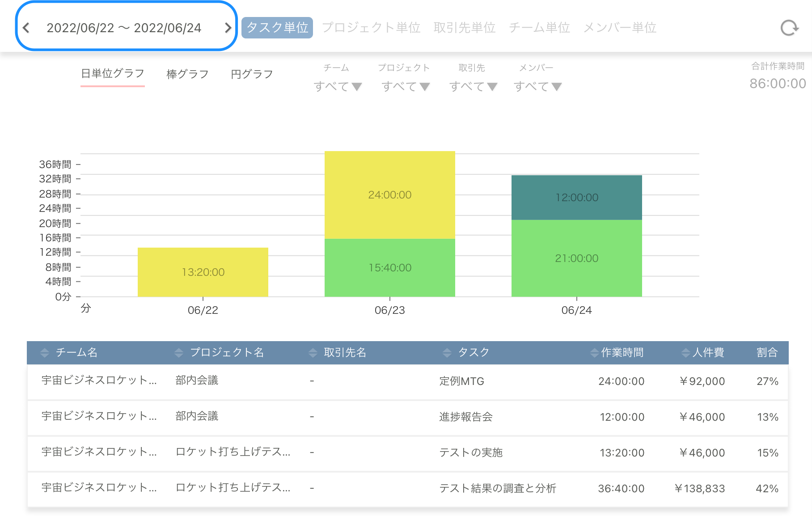Switch to the プロジェクト単位 tab

pyautogui.click(x=372, y=28)
